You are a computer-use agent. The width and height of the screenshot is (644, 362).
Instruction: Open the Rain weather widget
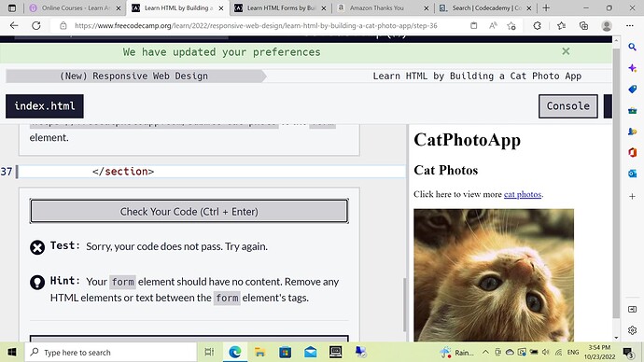pyautogui.click(x=456, y=352)
